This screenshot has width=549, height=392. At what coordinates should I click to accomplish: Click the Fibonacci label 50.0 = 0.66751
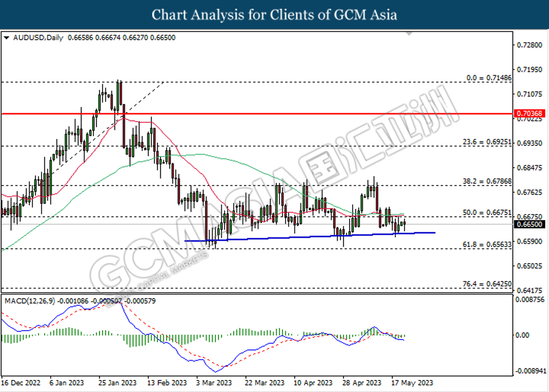point(487,213)
